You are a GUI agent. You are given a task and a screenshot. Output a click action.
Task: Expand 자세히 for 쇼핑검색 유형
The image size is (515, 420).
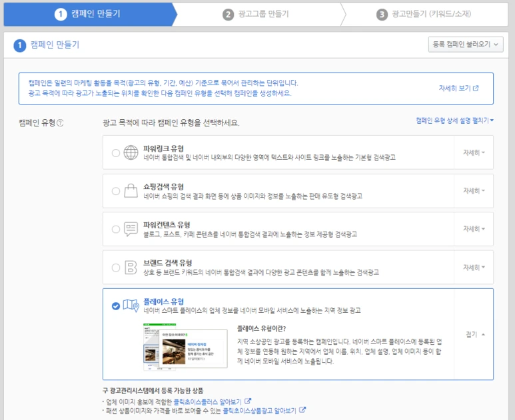(474, 190)
